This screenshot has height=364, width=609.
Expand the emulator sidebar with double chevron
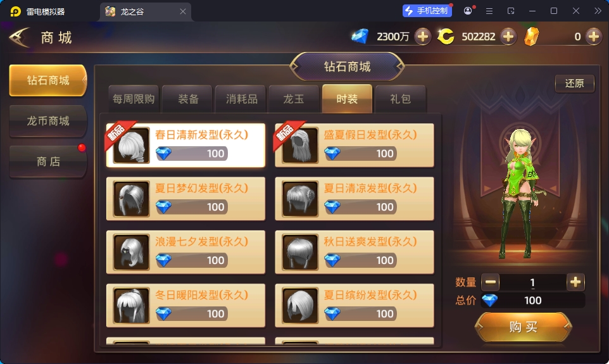[x=598, y=11]
